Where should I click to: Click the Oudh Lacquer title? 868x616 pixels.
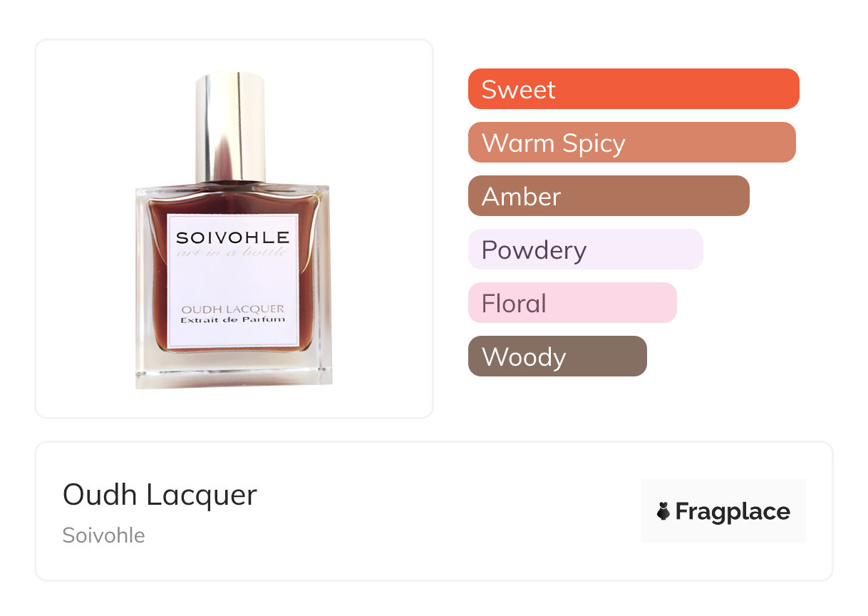click(x=160, y=495)
